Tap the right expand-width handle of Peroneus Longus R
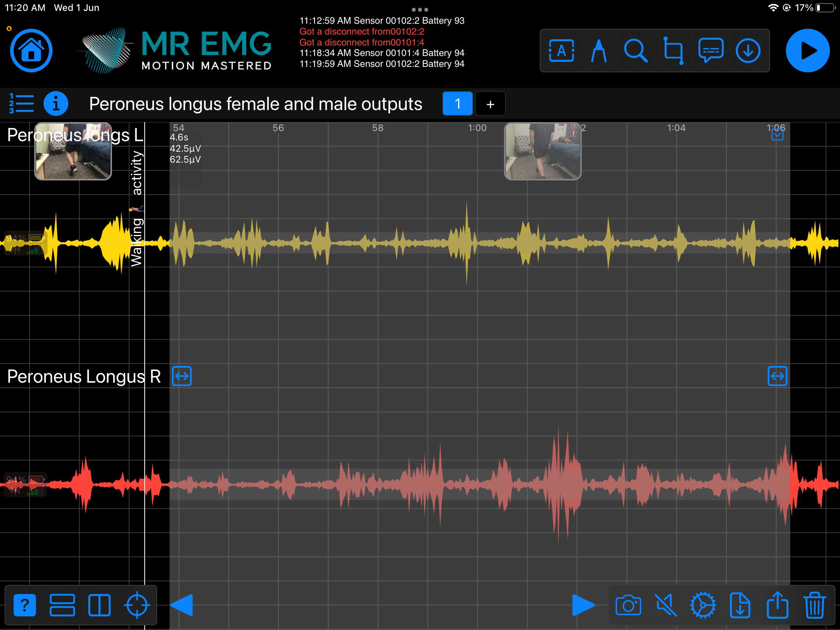 [777, 376]
